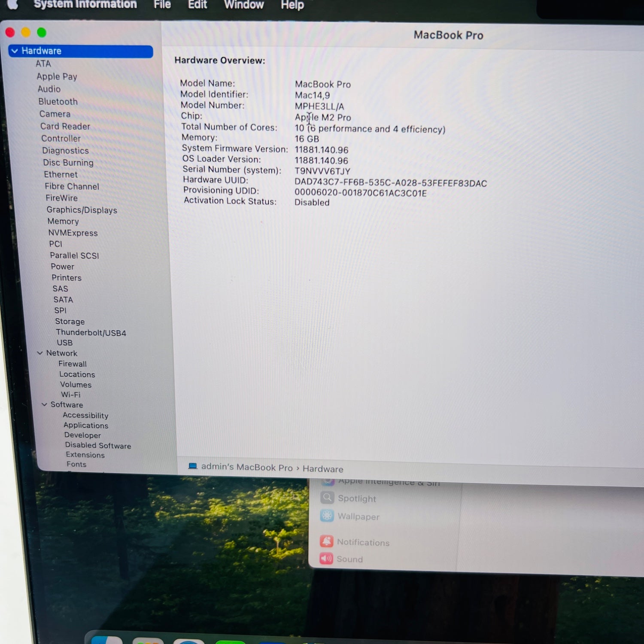
Task: Click the red Notifications bell icon
Action: [x=326, y=541]
